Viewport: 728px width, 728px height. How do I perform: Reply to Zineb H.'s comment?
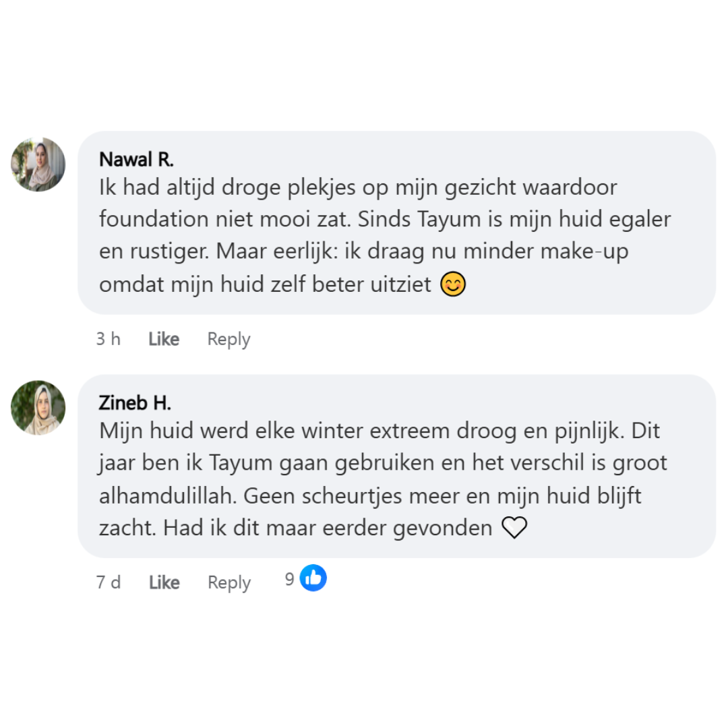tap(229, 582)
